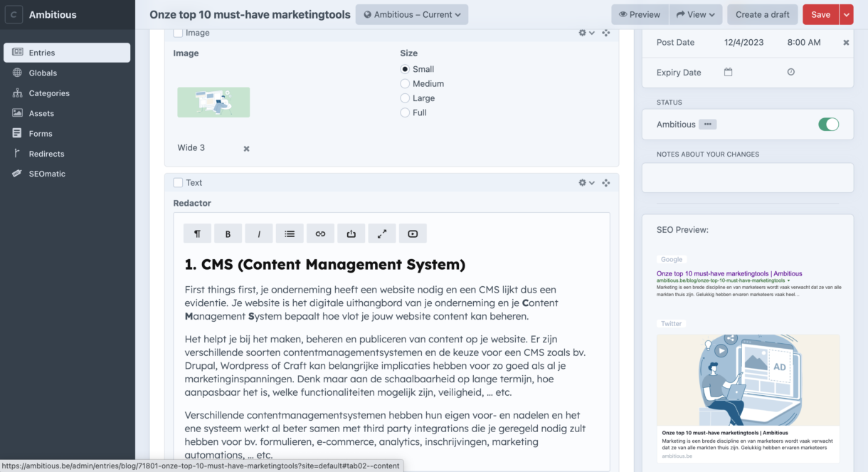Preview the entry with the Preview button

[x=639, y=14]
